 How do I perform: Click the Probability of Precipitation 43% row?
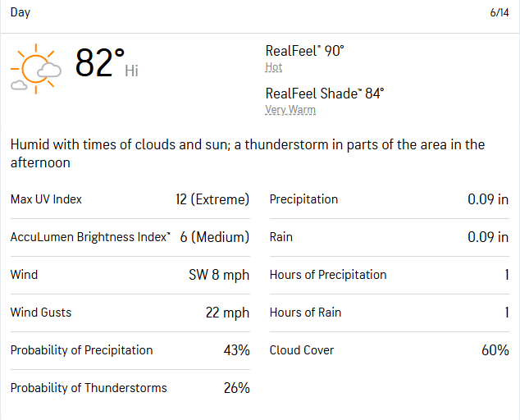coord(130,350)
